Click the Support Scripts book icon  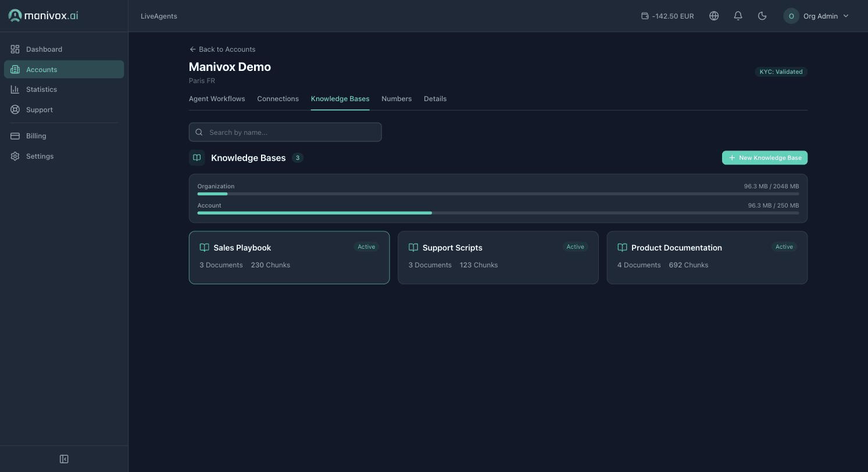pos(413,248)
